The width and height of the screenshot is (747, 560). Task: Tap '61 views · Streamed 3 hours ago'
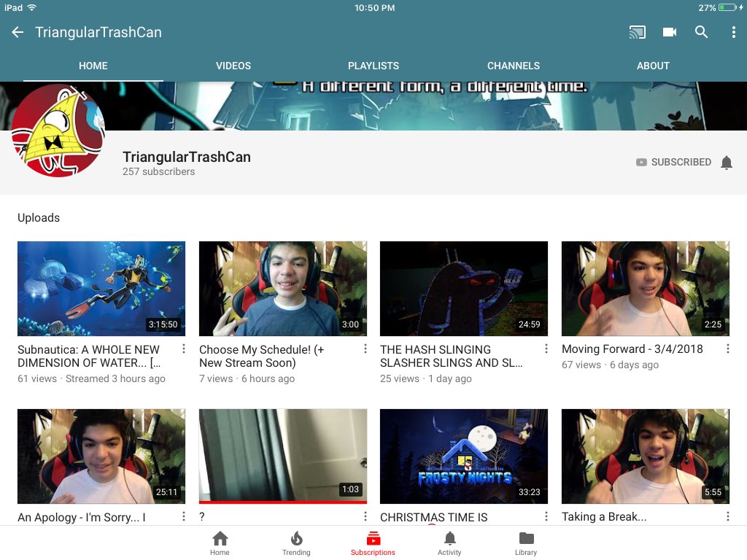91,378
